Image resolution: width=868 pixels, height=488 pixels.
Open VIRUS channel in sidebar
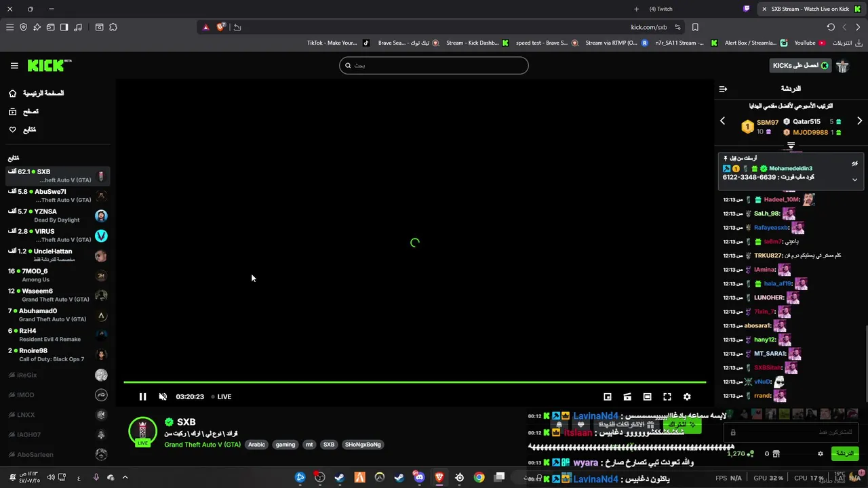[x=57, y=235]
